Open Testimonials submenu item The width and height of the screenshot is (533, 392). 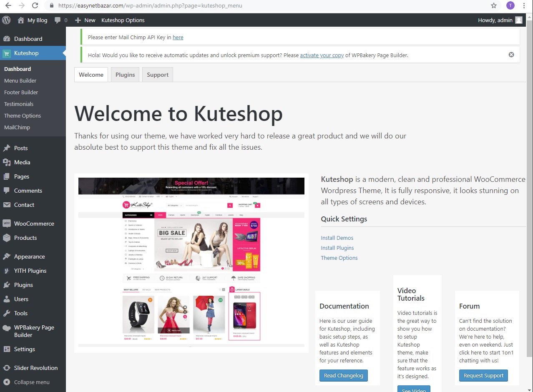[x=19, y=104]
